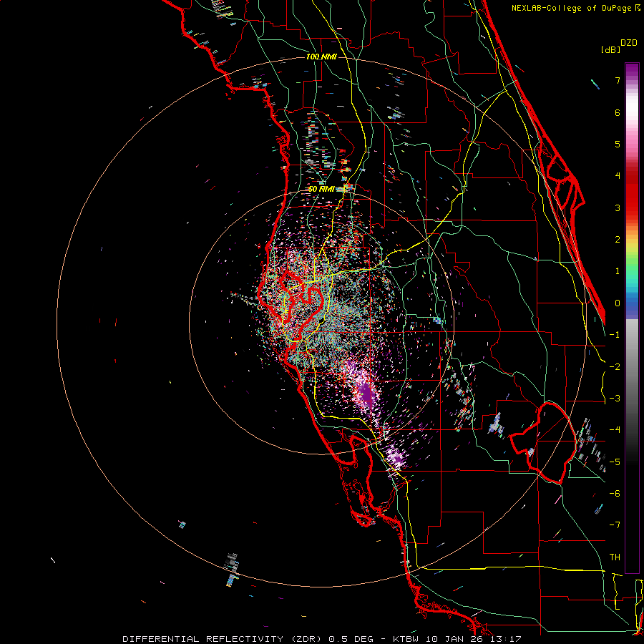Click the 6 dB value on the color scale
This screenshot has width=644, height=644.
tap(618, 112)
